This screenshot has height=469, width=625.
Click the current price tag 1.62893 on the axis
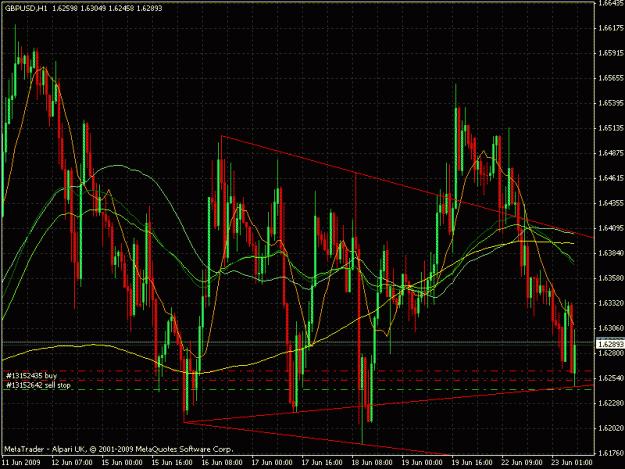coord(610,344)
